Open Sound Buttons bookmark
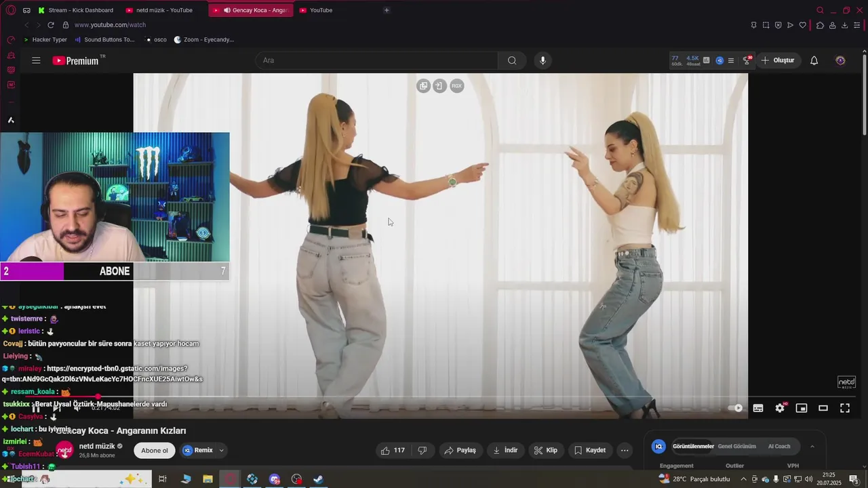Viewport: 868px width, 488px height. click(x=104, y=39)
